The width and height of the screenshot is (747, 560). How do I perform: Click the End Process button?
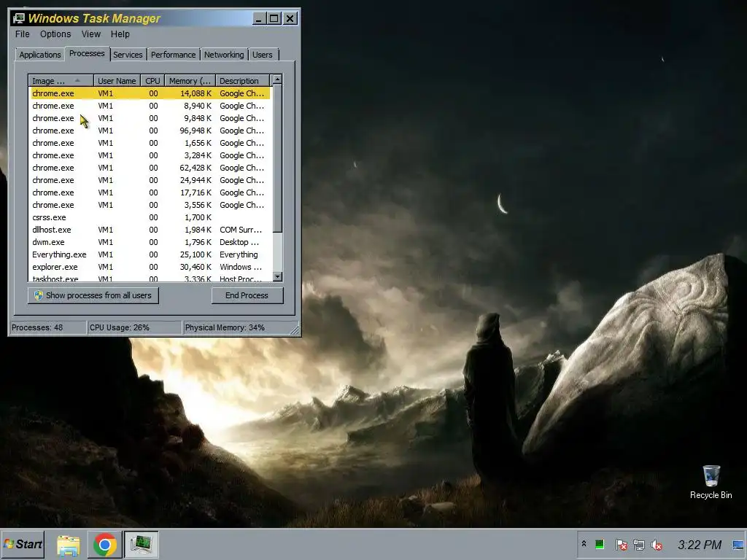247,295
